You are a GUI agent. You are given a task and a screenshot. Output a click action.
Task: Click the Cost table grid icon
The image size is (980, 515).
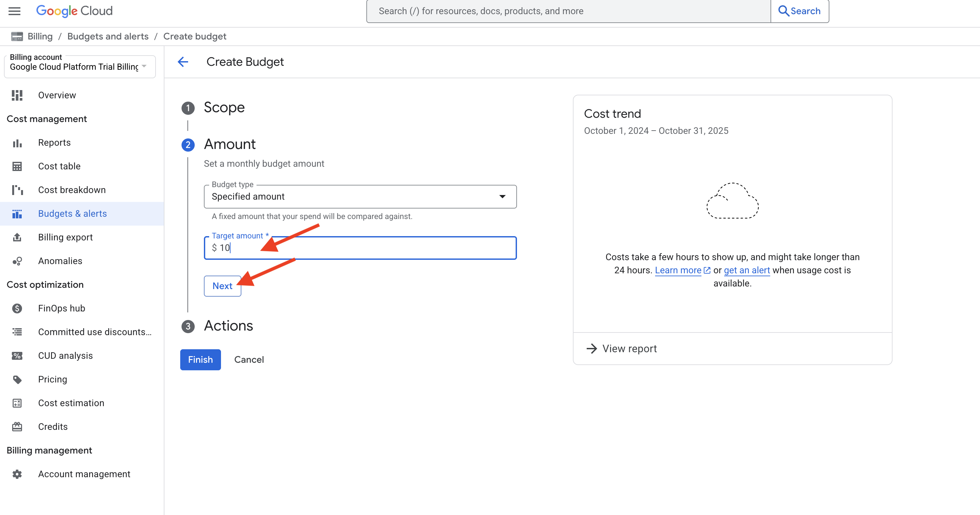17,167
